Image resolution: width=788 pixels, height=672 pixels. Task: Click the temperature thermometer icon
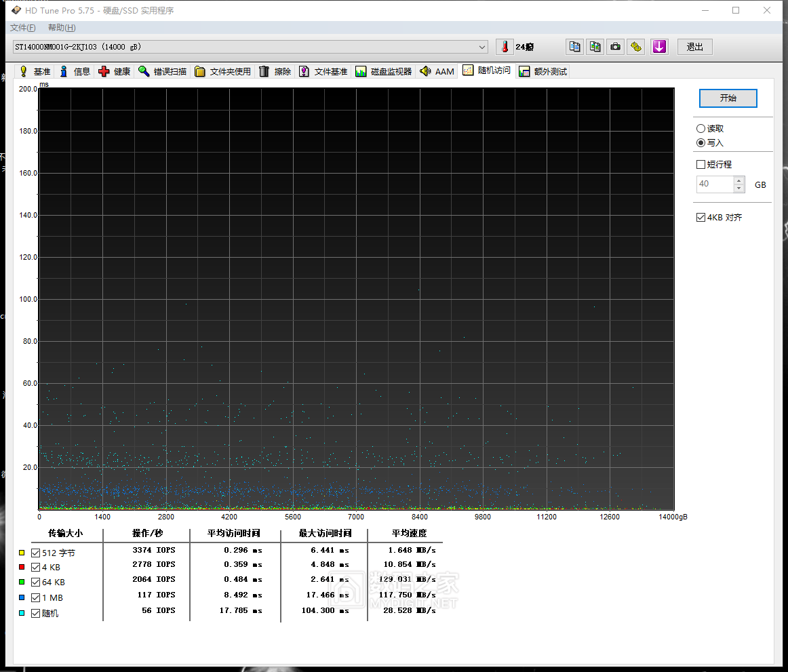coord(505,47)
